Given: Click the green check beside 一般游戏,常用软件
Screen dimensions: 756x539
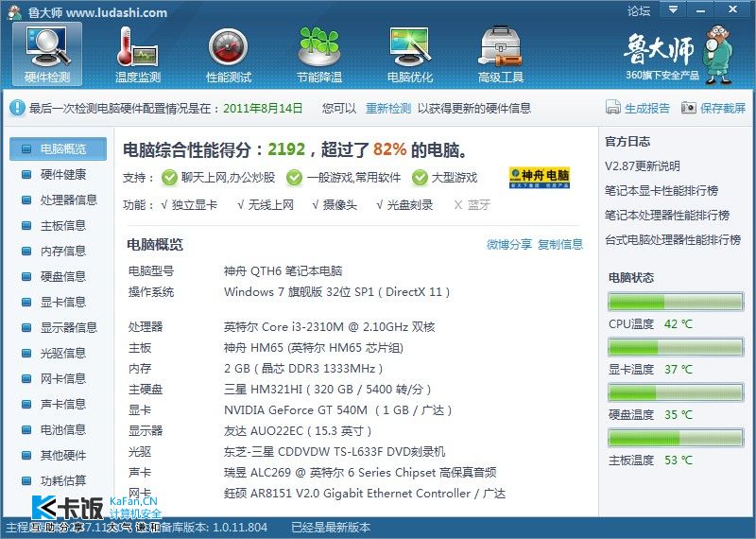Looking at the screenshot, I should coord(294,178).
